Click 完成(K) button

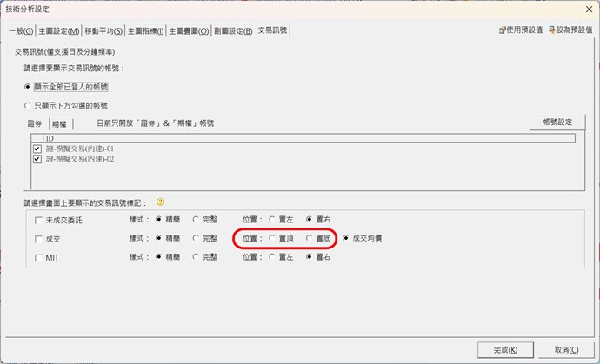pos(505,350)
